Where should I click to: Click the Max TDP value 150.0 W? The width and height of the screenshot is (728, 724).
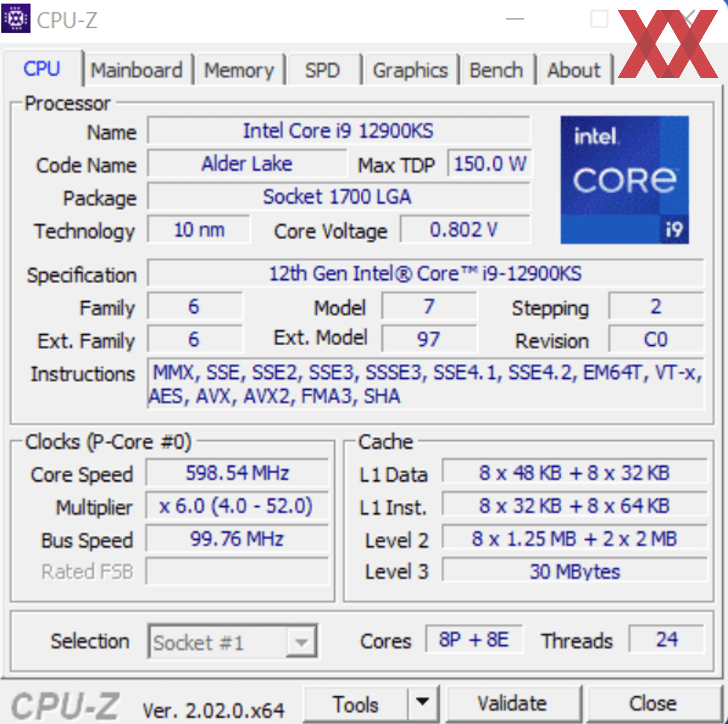pos(490,164)
